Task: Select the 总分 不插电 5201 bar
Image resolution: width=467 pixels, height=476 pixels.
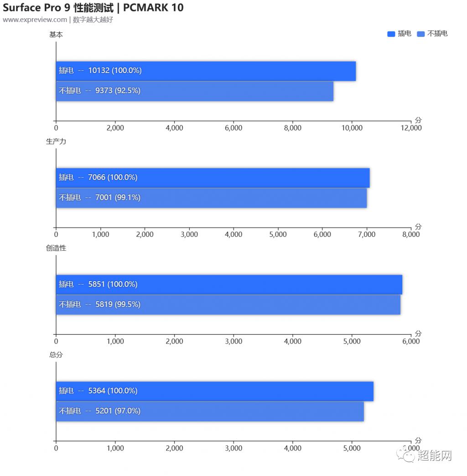Action: (x=210, y=411)
